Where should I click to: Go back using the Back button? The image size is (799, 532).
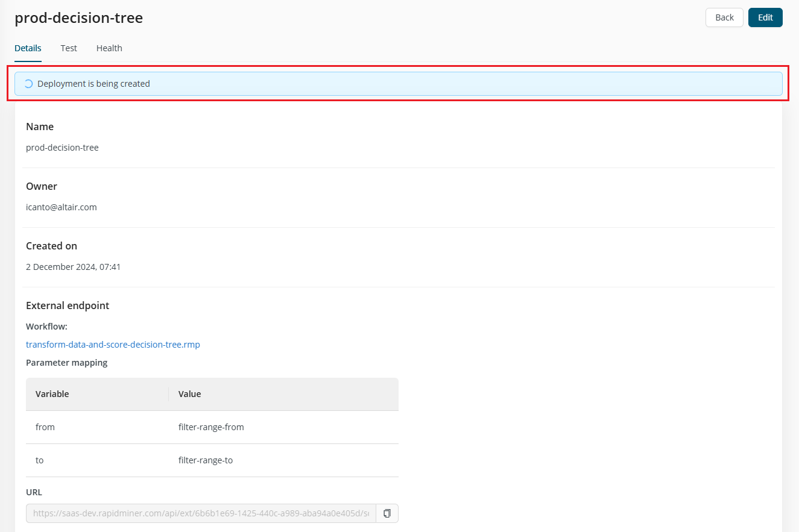724,17
